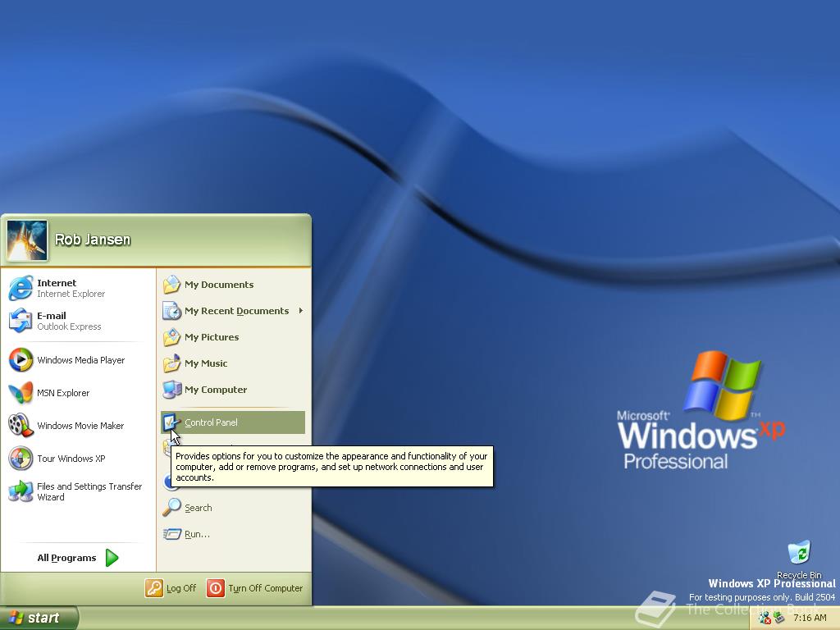The image size is (840, 630).
Task: Select the Control Panel menu entry
Action: (233, 422)
